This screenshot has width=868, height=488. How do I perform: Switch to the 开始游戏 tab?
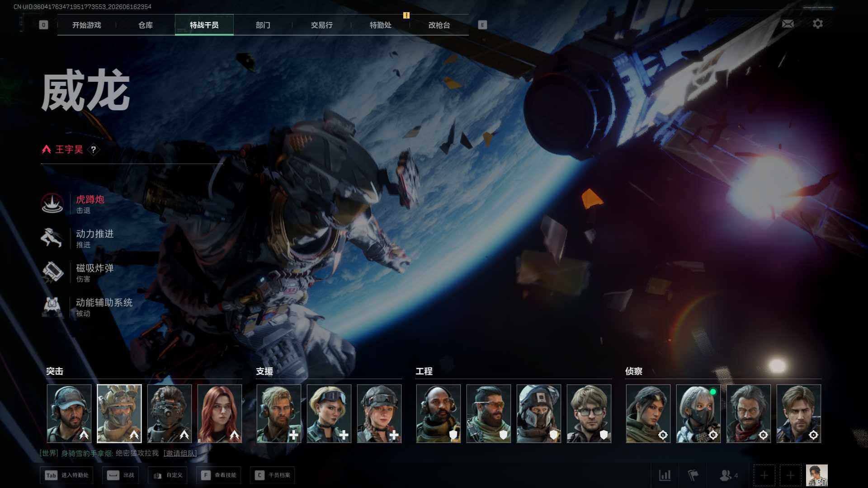(x=87, y=25)
